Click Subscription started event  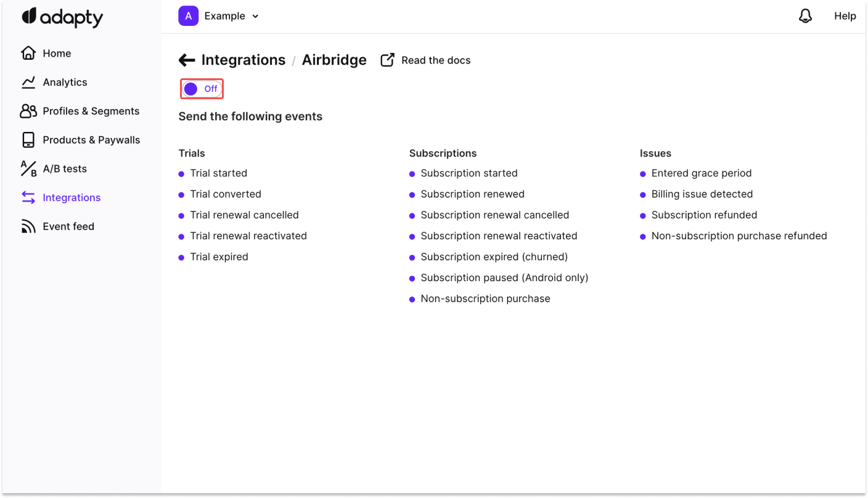(469, 173)
